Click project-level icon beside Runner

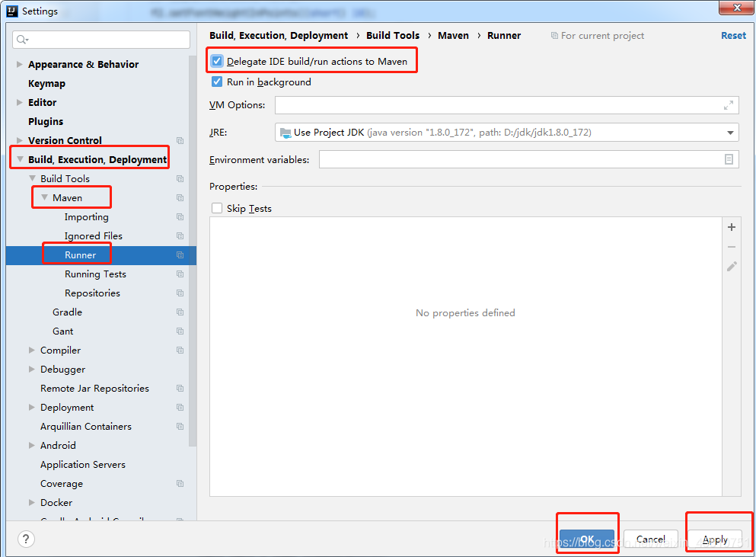pos(180,254)
